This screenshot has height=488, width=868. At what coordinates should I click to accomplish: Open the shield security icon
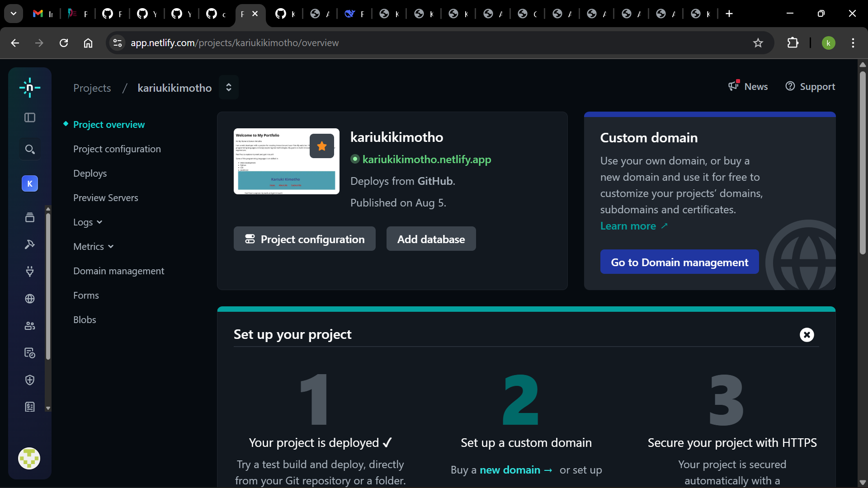pos(30,380)
